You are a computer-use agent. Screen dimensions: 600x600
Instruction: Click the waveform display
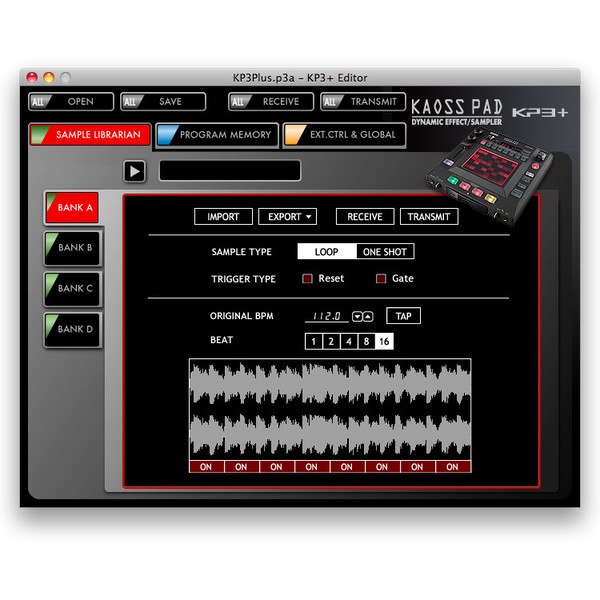(x=330, y=409)
